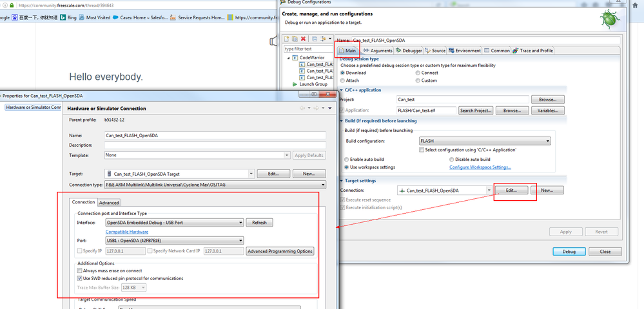The image size is (644, 309).
Task: Select the Download session type radio
Action: (342, 73)
